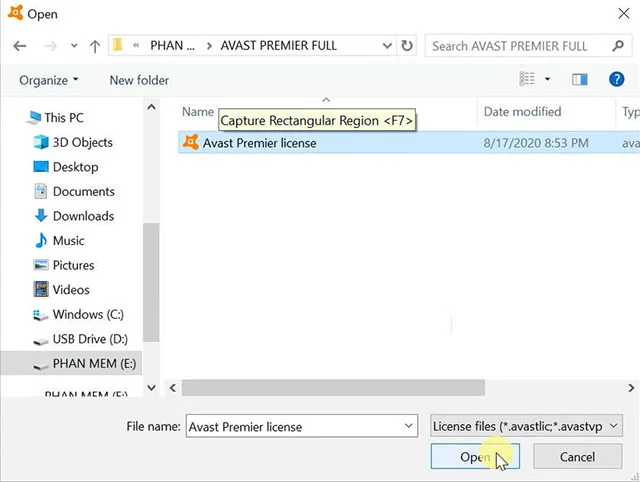Open the Organize menu
The image size is (640, 482).
coord(49,80)
